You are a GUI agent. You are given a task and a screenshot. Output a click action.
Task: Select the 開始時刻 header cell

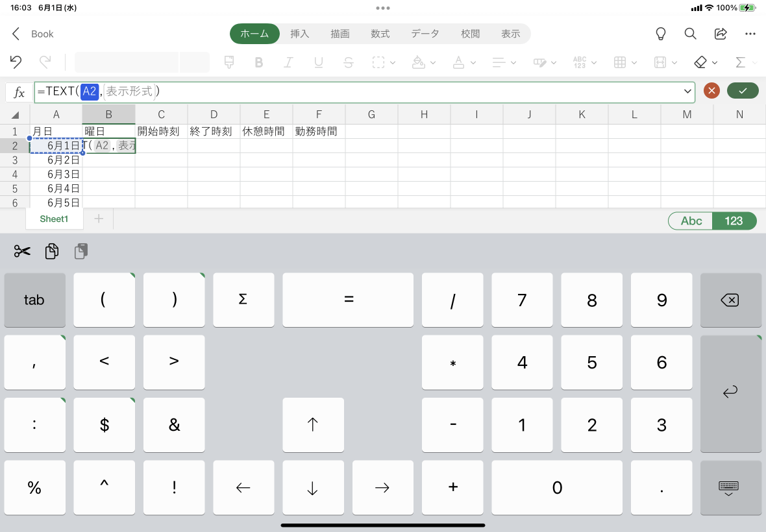(161, 132)
